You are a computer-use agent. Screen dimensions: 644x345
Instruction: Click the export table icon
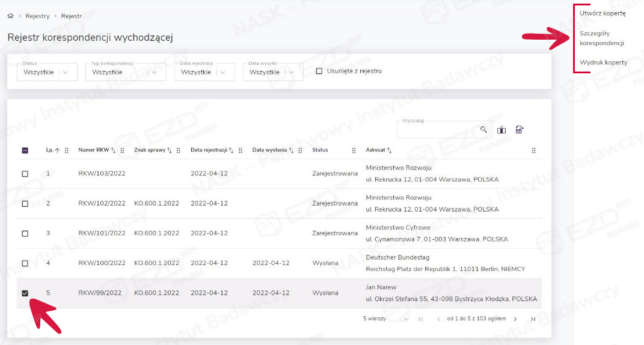coord(520,129)
